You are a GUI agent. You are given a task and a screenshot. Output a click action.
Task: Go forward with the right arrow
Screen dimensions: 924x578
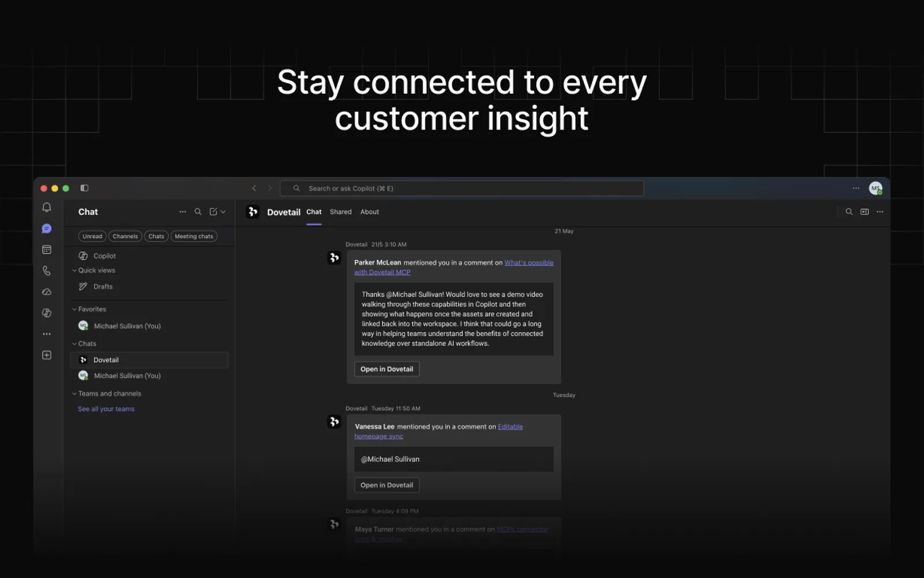269,188
